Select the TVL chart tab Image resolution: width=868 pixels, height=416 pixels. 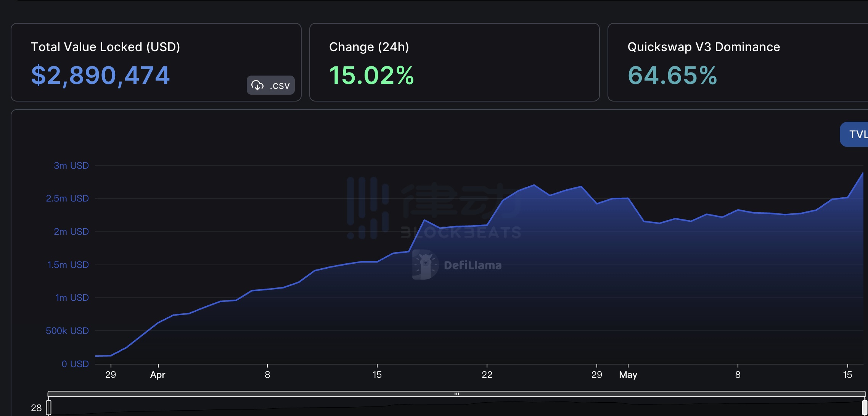click(x=854, y=134)
